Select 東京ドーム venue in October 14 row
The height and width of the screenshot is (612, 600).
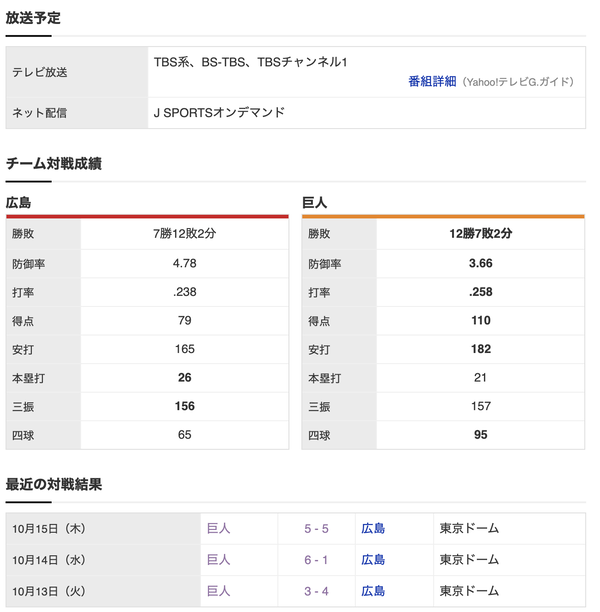469,560
